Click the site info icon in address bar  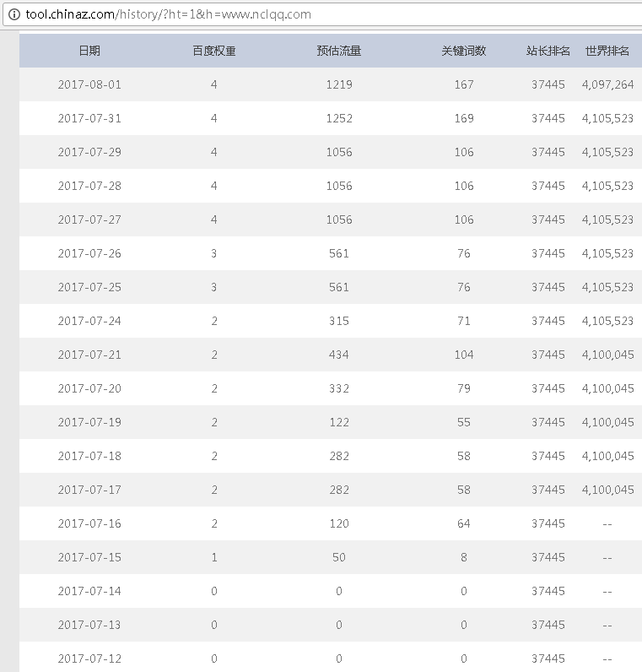pos(13,14)
